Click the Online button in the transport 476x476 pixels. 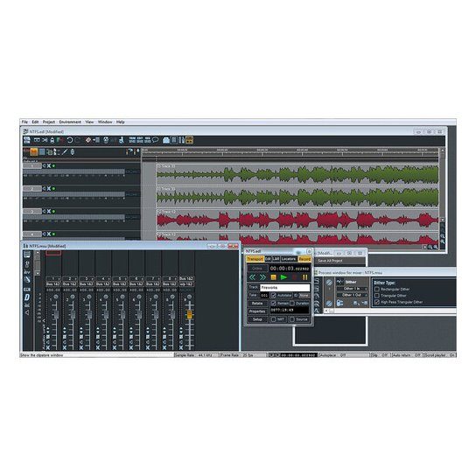257,269
